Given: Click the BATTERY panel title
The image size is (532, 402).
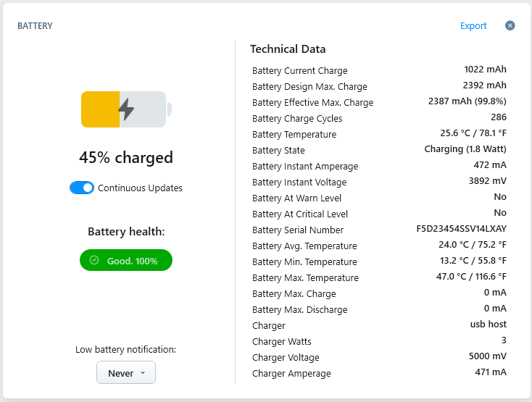Looking at the screenshot, I should 35,26.
